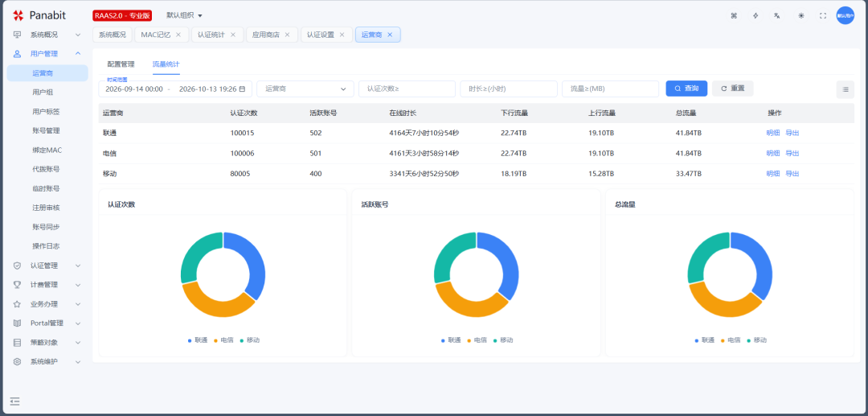Close the MAC记忆 tab
The image size is (868, 416).
[x=178, y=35]
